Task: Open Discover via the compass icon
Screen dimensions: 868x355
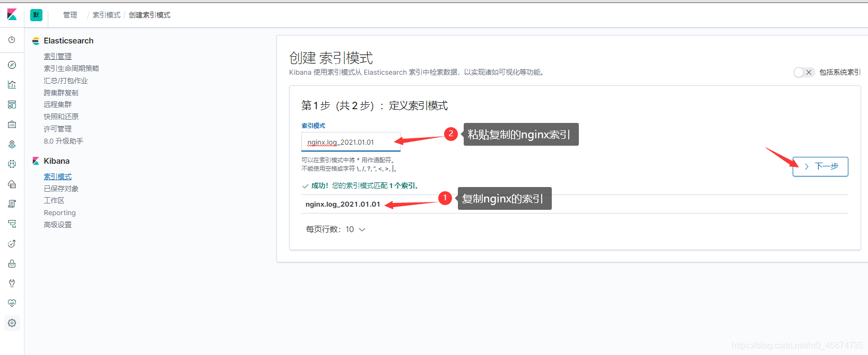Action: (12, 65)
